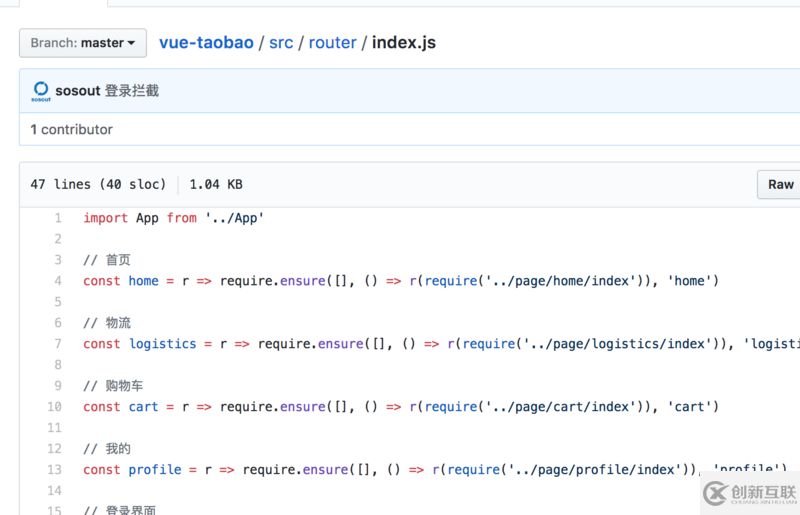
Task: Click the const cart code line
Action: [400, 407]
